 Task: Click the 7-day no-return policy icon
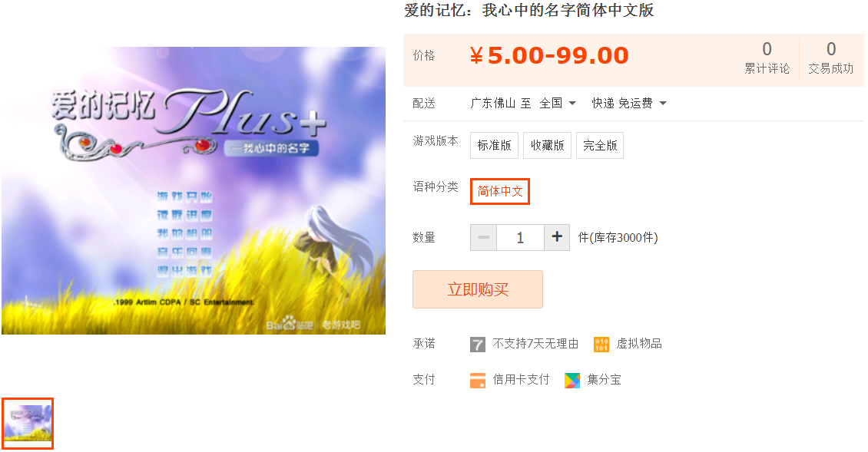point(477,344)
